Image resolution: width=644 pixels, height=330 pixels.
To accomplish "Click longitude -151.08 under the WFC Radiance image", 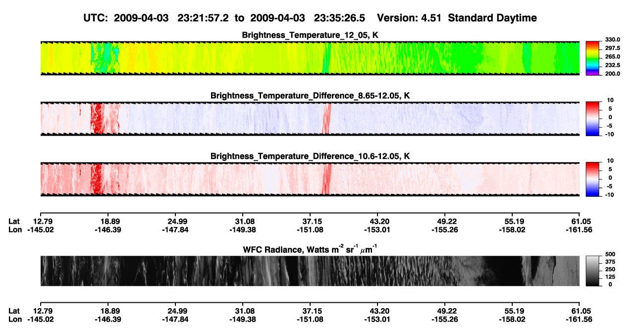I will coord(309,320).
